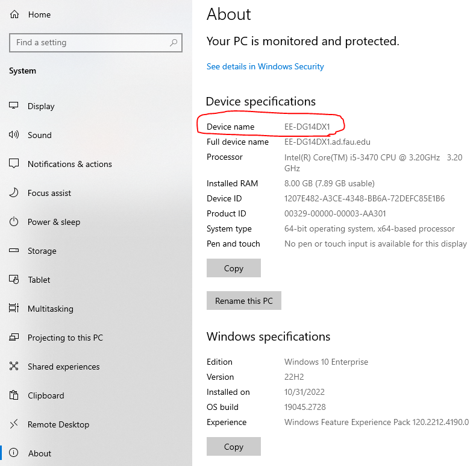The width and height of the screenshot is (476, 466).
Task: Select Projecting to this PC
Action: point(65,338)
